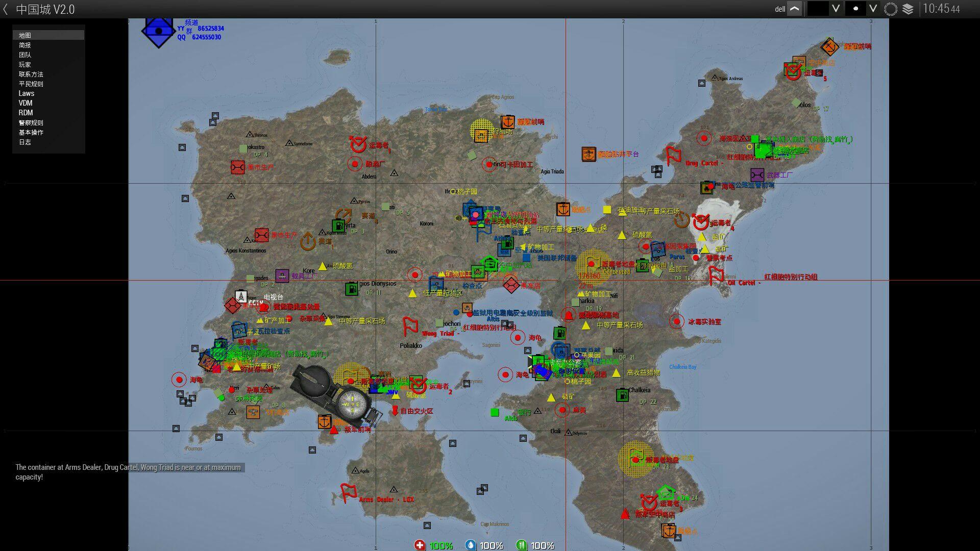Open the 日志 log entry
Image resolution: width=980 pixels, height=551 pixels.
(25, 142)
